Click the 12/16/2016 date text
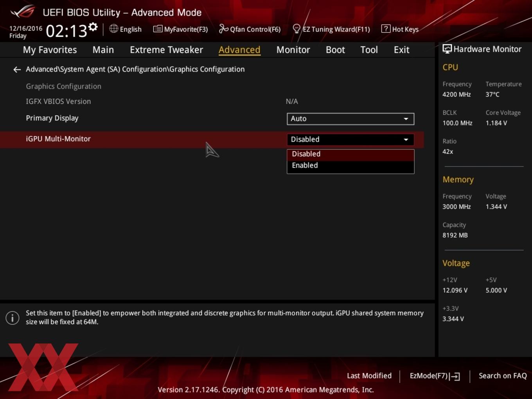 [x=26, y=29]
